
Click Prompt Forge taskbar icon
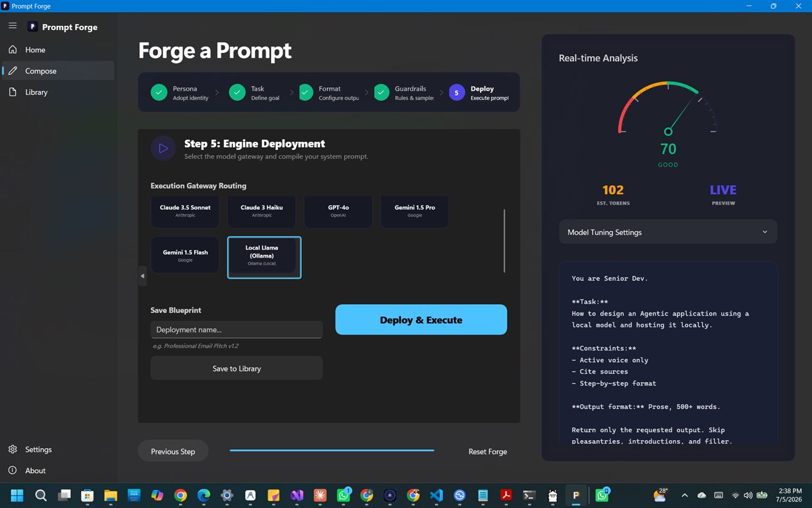576,496
